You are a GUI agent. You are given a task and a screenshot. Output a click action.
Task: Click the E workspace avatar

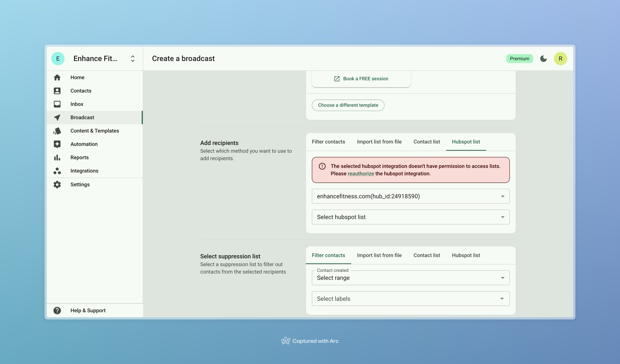(x=58, y=58)
